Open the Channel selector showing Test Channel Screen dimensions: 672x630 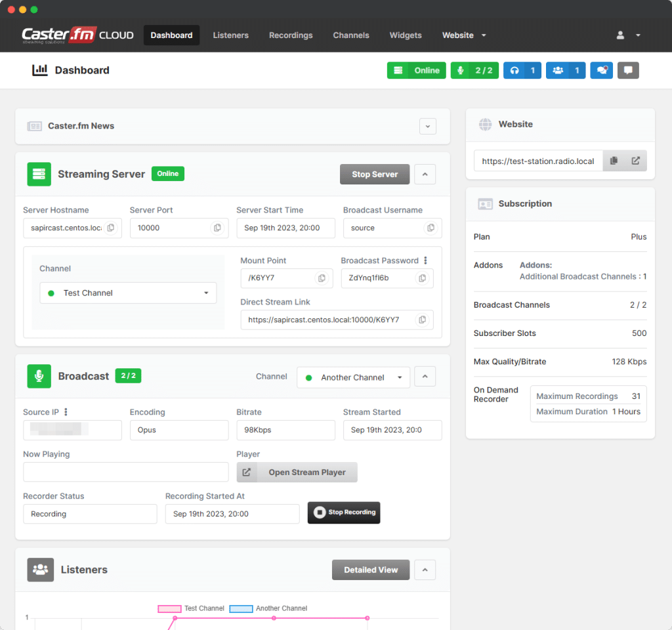point(127,293)
